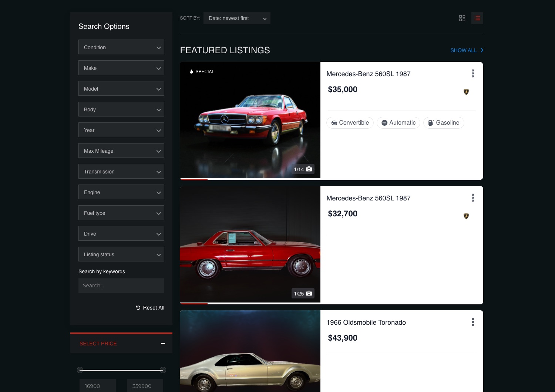Open the Condition dropdown
This screenshot has height=392, width=555.
pyautogui.click(x=121, y=47)
